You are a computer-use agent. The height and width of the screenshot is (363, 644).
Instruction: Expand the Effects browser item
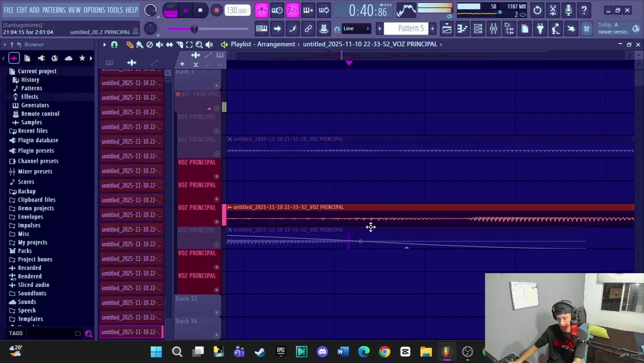(x=29, y=97)
